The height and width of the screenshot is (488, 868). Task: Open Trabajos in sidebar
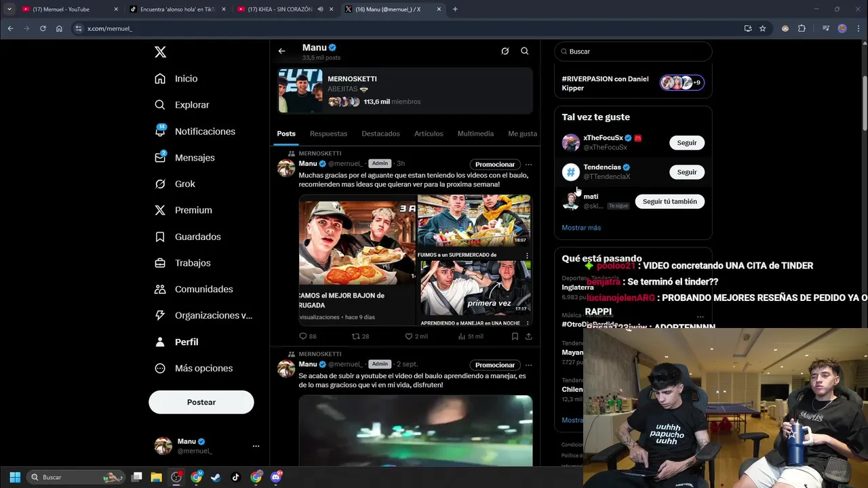[182, 263]
